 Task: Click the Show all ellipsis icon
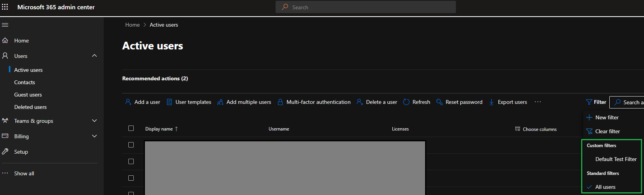[5, 173]
